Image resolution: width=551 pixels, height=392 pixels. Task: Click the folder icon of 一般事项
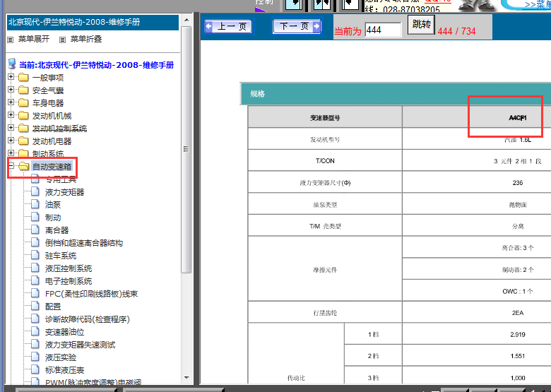point(23,77)
